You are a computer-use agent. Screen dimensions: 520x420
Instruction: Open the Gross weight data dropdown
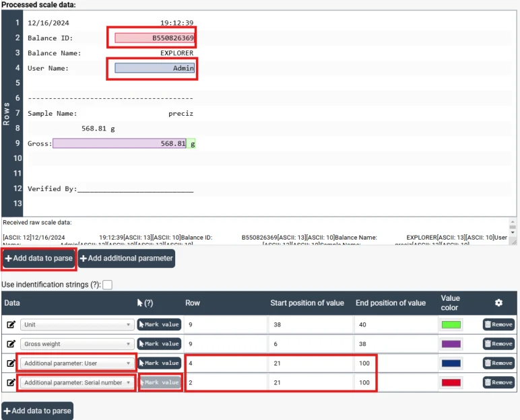(x=77, y=344)
